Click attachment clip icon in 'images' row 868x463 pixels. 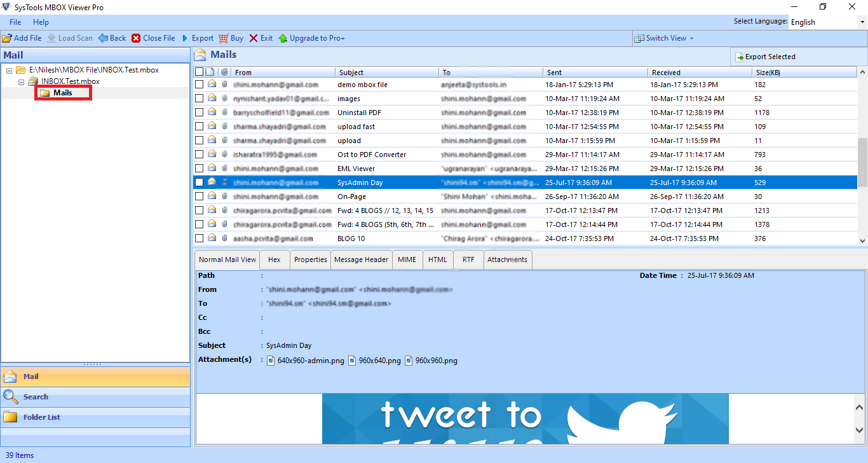pyautogui.click(x=224, y=99)
